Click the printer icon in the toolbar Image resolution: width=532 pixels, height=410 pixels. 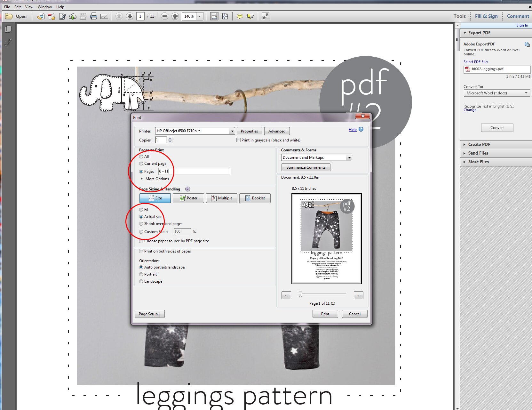click(93, 16)
